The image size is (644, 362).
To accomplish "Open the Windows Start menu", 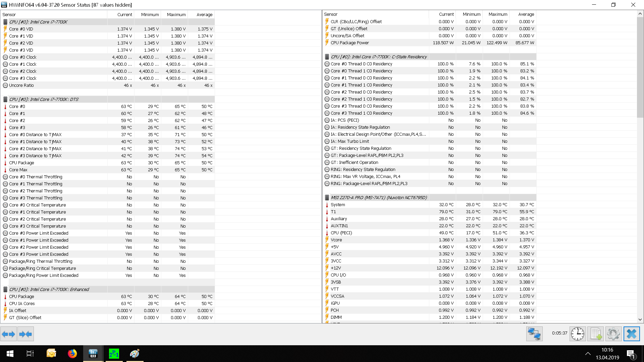I will click(x=10, y=353).
